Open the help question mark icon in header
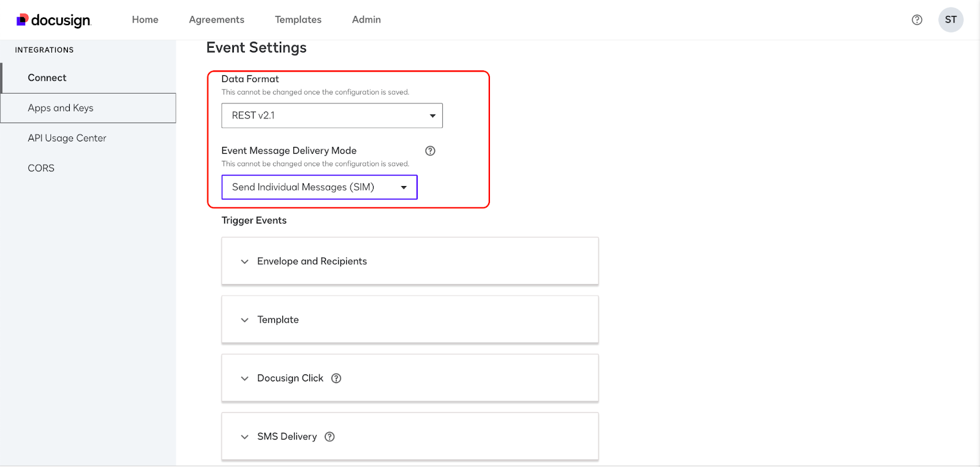980x467 pixels. 917,20
